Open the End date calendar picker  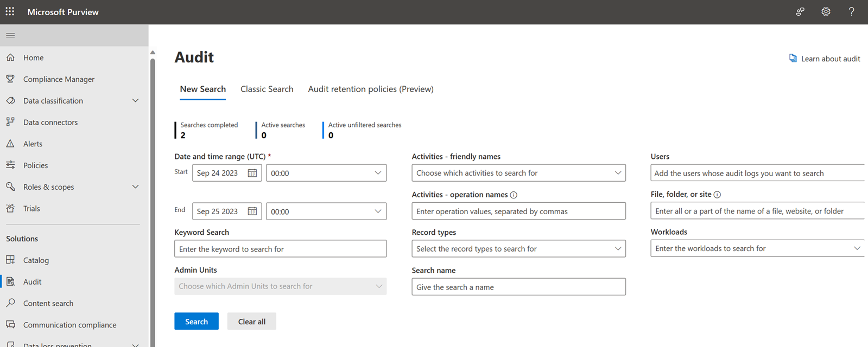coord(252,211)
